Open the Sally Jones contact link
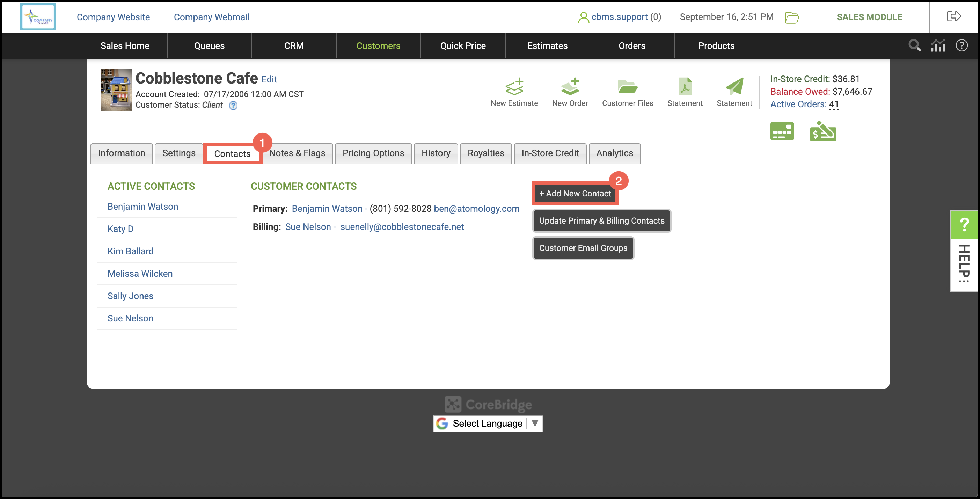The width and height of the screenshot is (980, 499). click(130, 296)
